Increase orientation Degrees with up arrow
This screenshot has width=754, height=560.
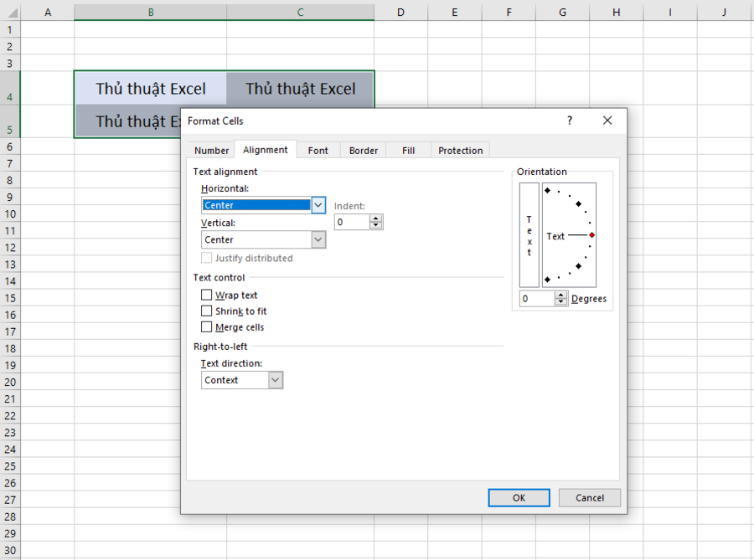560,295
